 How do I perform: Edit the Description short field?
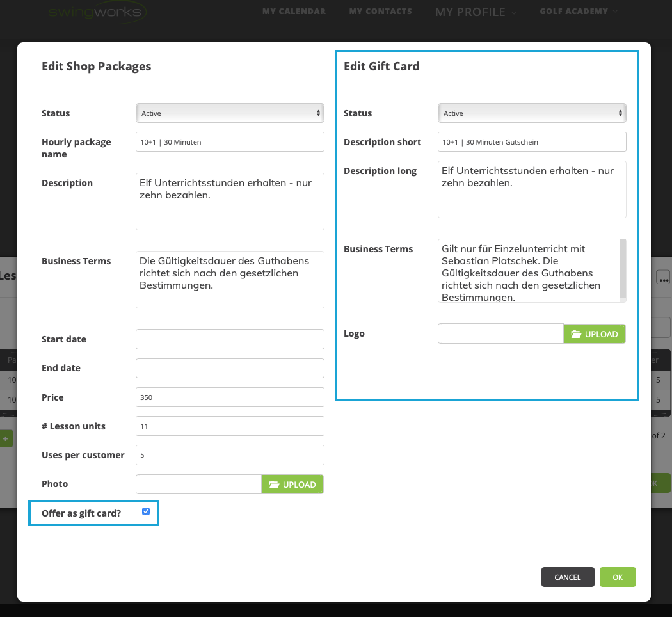tap(532, 142)
